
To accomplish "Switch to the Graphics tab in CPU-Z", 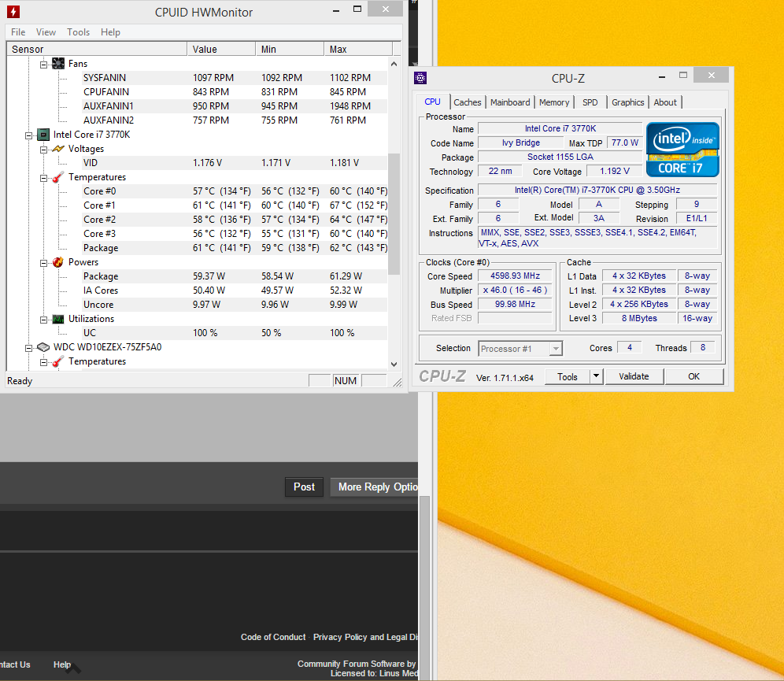I will (628, 102).
